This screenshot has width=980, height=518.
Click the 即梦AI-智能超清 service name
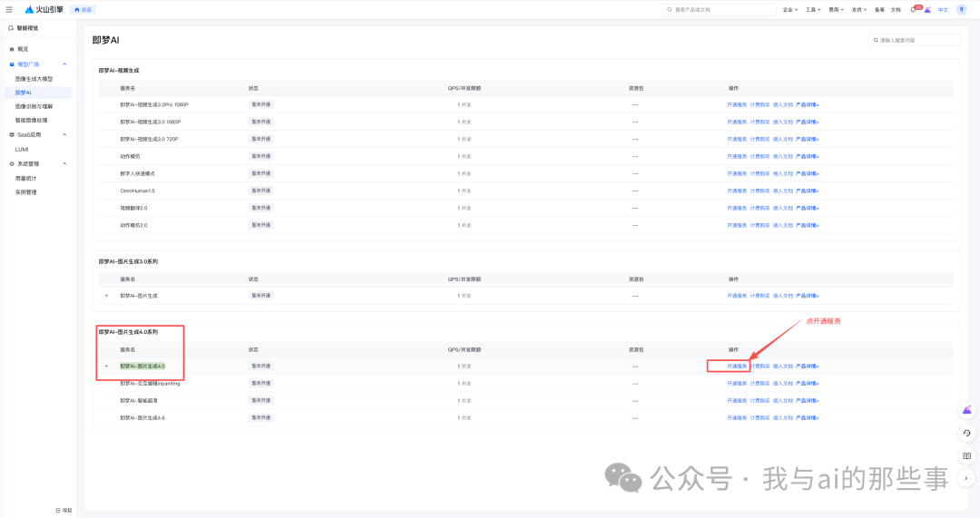coord(139,401)
